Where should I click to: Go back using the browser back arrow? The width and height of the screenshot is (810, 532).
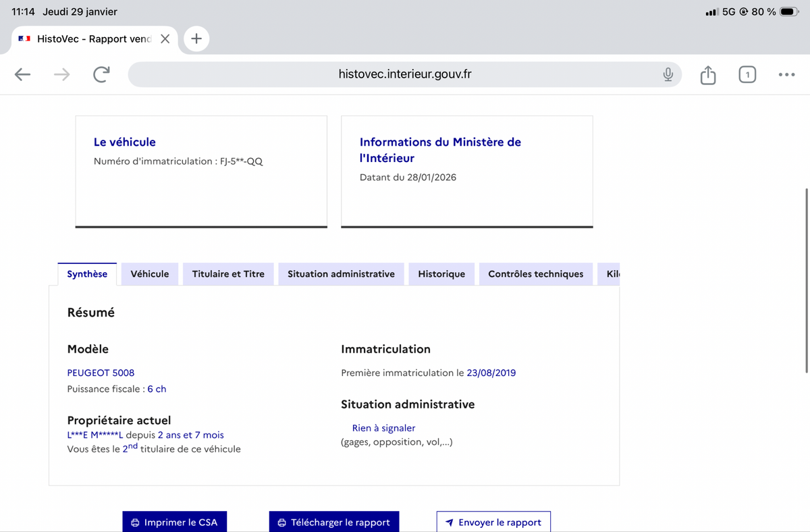[x=23, y=74]
